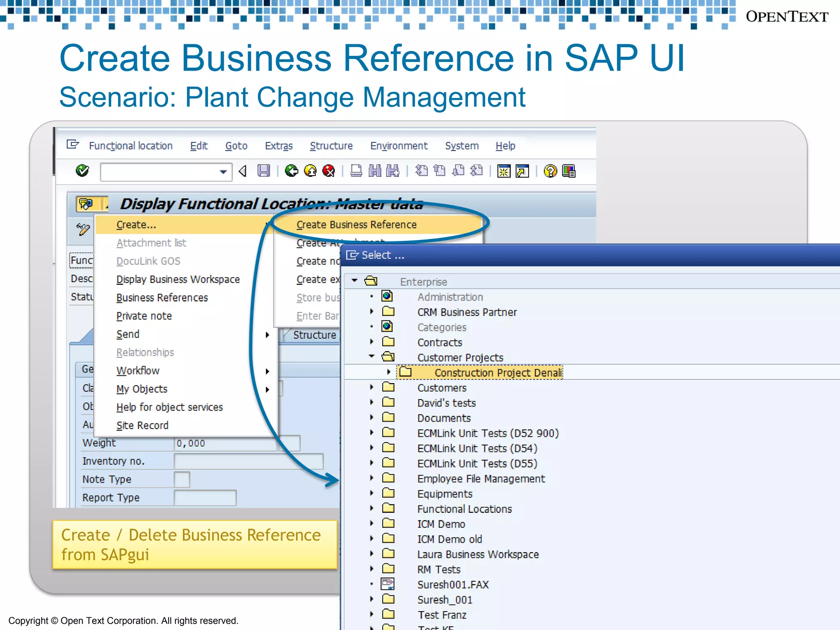Click the Categories globe icon in the tree
The width and height of the screenshot is (840, 630).
387,326
